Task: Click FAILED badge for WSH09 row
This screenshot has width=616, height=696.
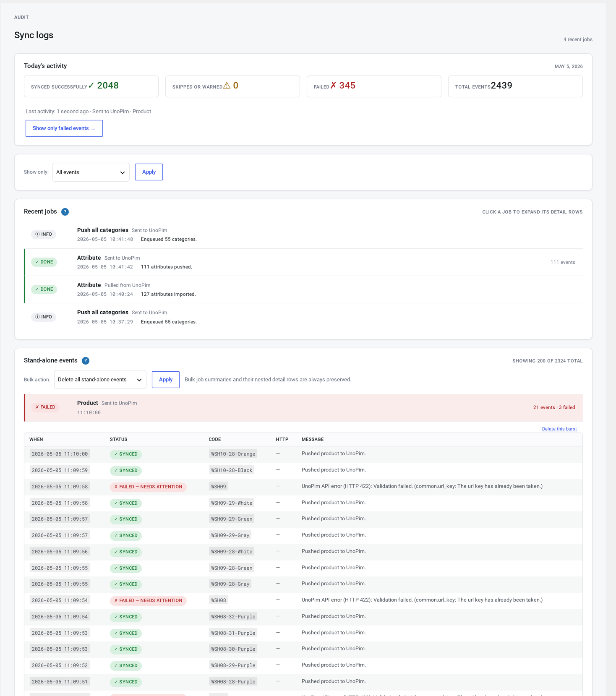Action: click(x=148, y=487)
